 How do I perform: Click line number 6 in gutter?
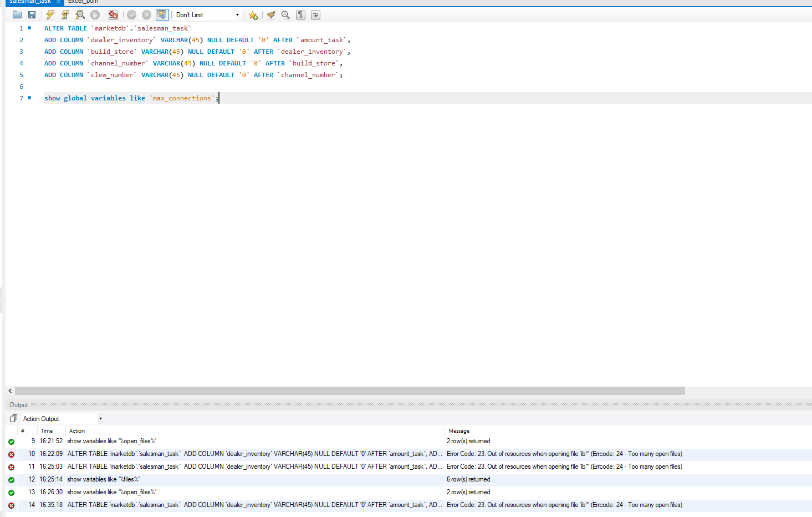point(22,87)
